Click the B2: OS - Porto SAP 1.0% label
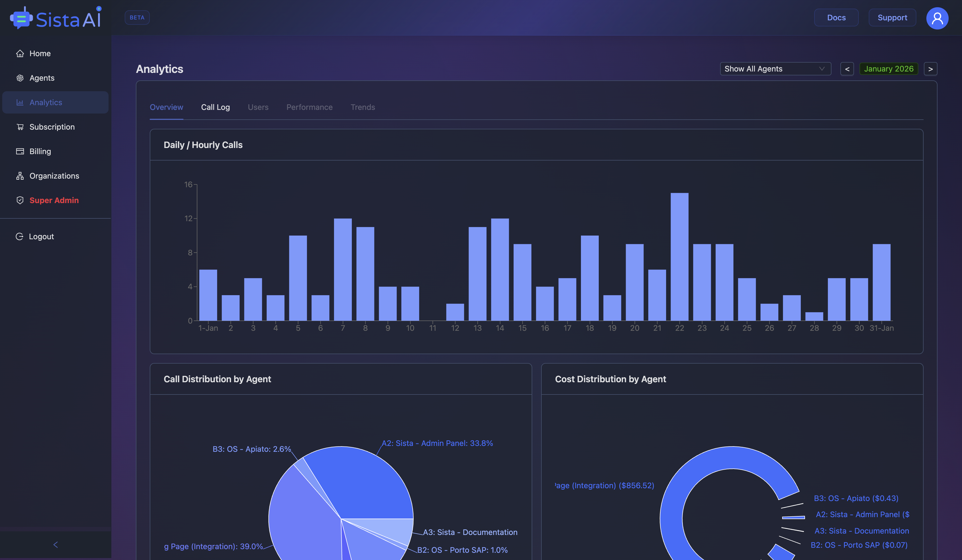 point(462,550)
